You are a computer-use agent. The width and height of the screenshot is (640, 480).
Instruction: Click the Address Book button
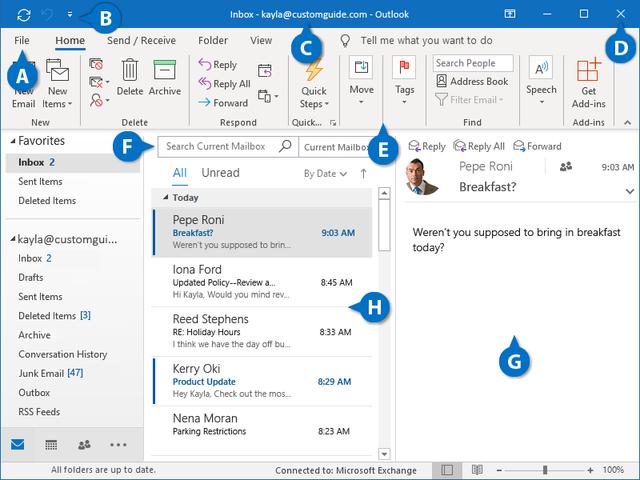click(472, 81)
